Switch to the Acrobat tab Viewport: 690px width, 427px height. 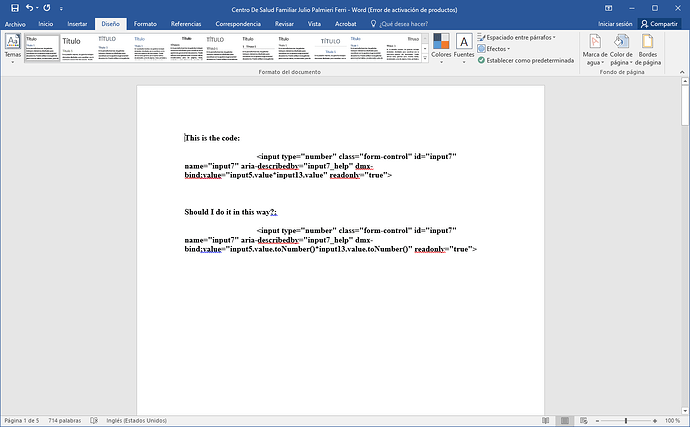[345, 24]
